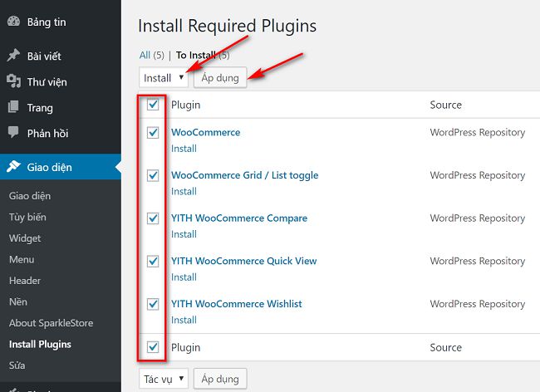The width and height of the screenshot is (540, 392).
Task: Uncheck the select-all checkbox in the footer row
Action: coord(153,347)
